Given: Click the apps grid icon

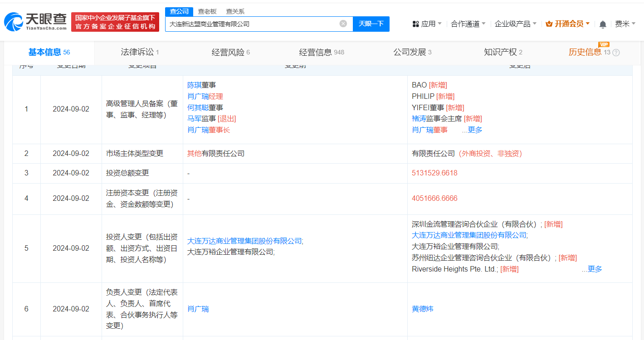Looking at the screenshot, I should coord(415,24).
